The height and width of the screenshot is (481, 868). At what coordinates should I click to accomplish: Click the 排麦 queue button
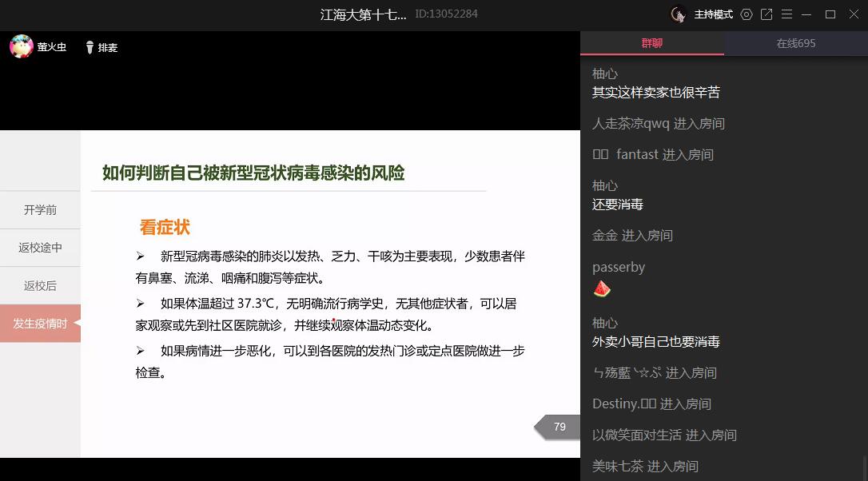pos(108,48)
